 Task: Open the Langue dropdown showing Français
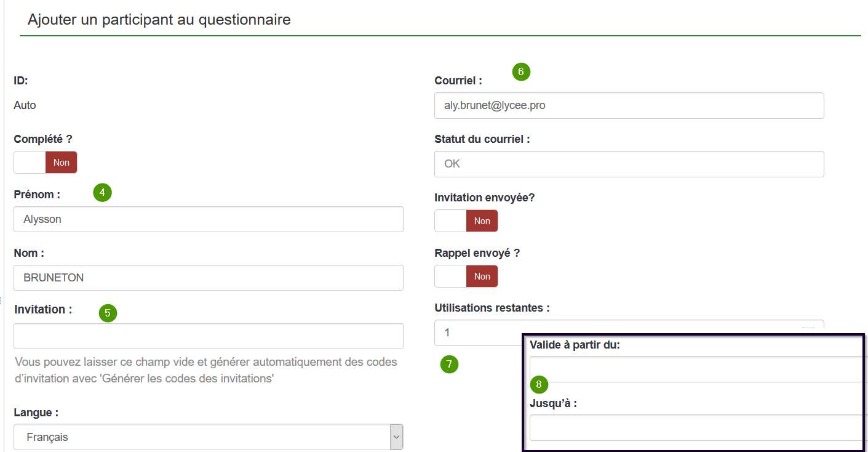click(209, 437)
